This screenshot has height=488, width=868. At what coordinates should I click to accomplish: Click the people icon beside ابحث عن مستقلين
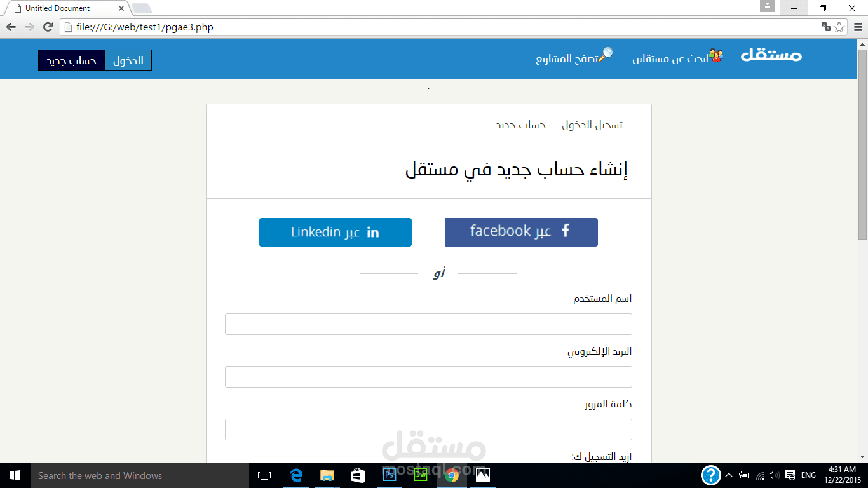pyautogui.click(x=716, y=55)
